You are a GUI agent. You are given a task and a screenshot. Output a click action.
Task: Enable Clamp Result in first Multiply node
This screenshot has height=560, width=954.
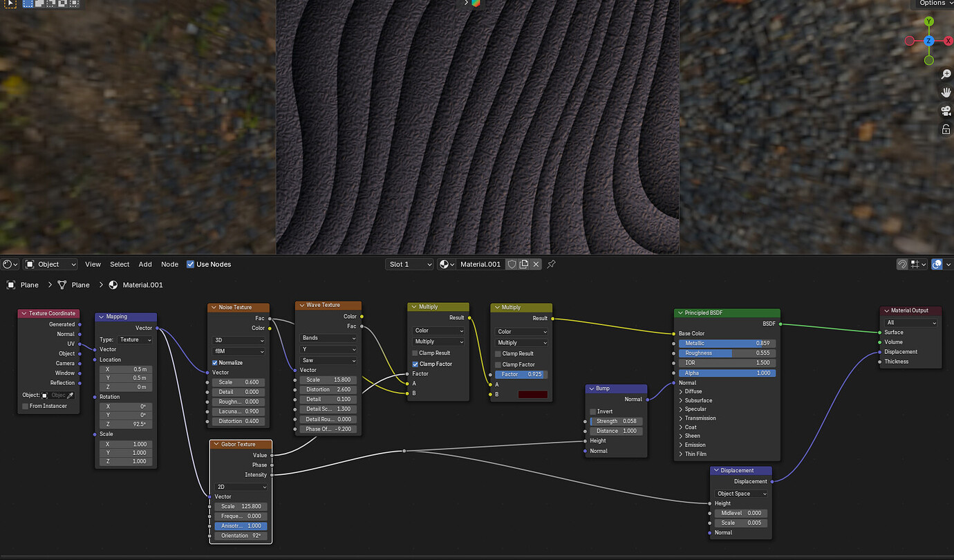pos(415,353)
